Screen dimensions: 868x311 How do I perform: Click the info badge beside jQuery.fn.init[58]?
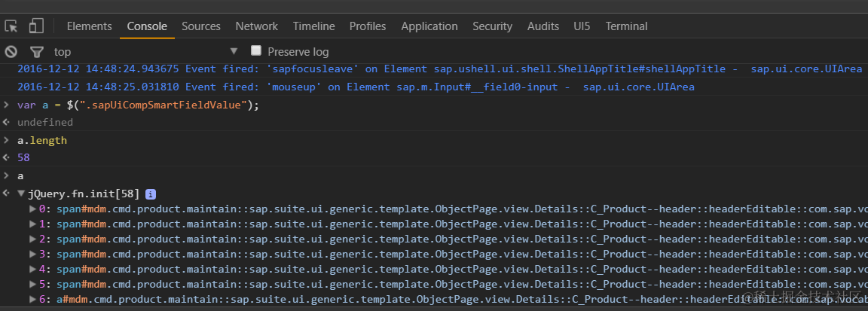(151, 194)
